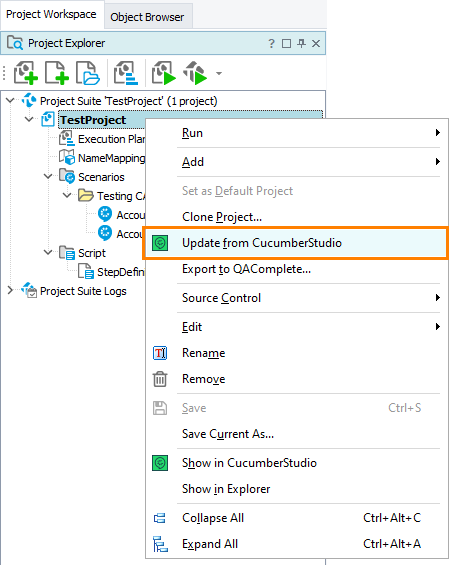Open the Execution Plan toolbar icon
Image resolution: width=449 pixels, height=565 pixels.
click(126, 73)
